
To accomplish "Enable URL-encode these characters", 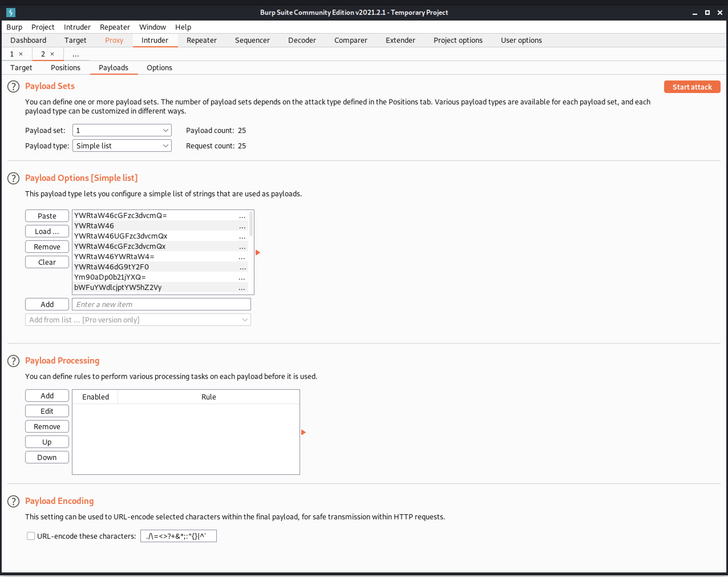I will tap(31, 536).
